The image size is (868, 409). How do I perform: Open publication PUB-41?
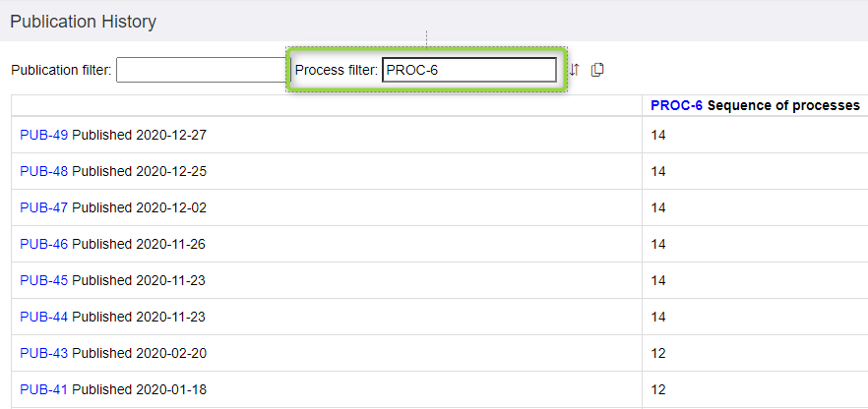point(43,389)
